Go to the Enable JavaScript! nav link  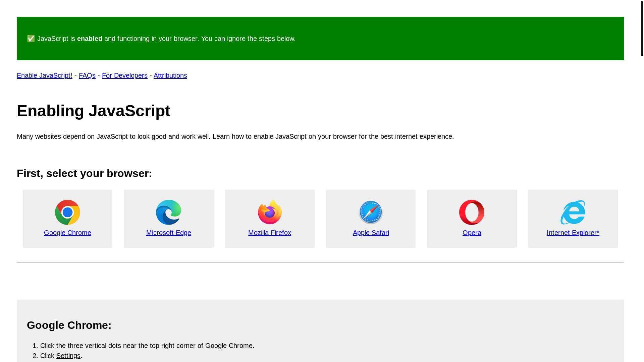coord(45,75)
